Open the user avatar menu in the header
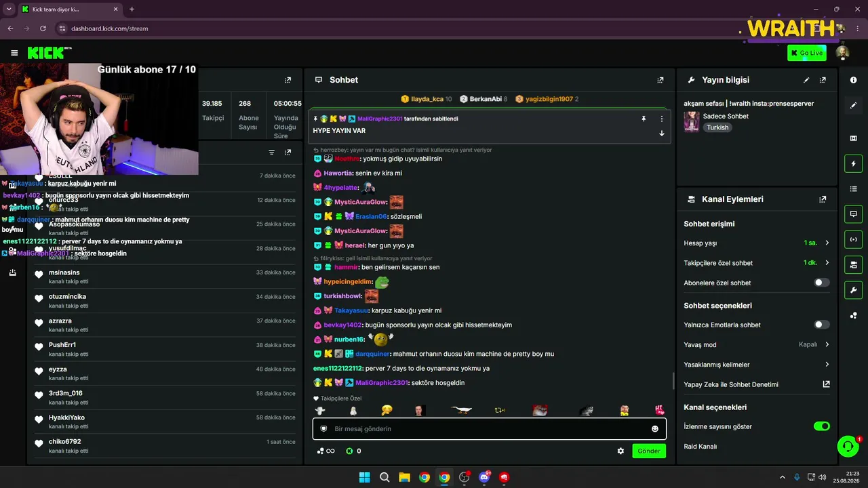 pyautogui.click(x=842, y=53)
